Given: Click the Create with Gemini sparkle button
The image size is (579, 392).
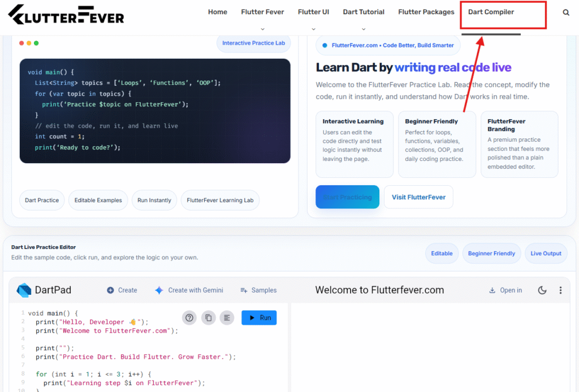Looking at the screenshot, I should point(189,290).
